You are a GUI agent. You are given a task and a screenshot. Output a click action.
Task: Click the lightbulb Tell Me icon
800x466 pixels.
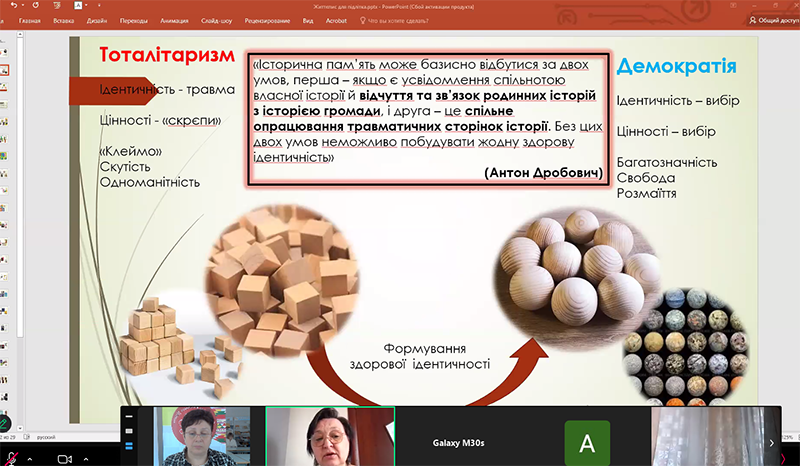point(363,21)
